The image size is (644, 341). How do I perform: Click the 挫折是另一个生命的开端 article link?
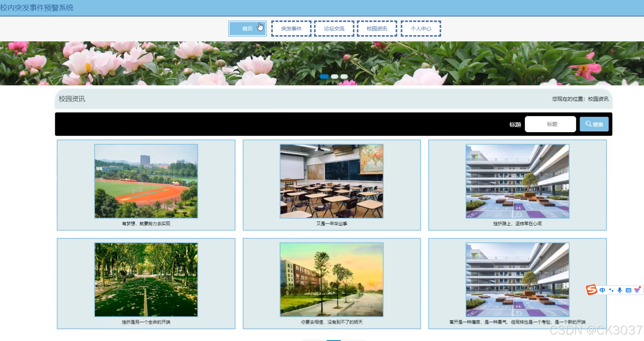click(x=146, y=322)
